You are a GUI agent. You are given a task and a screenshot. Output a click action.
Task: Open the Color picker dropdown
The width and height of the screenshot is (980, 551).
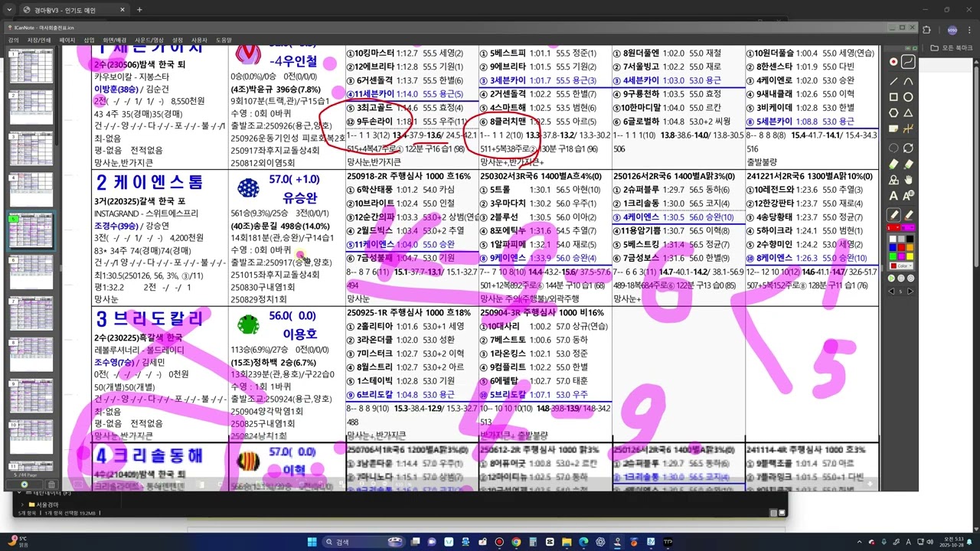click(901, 266)
